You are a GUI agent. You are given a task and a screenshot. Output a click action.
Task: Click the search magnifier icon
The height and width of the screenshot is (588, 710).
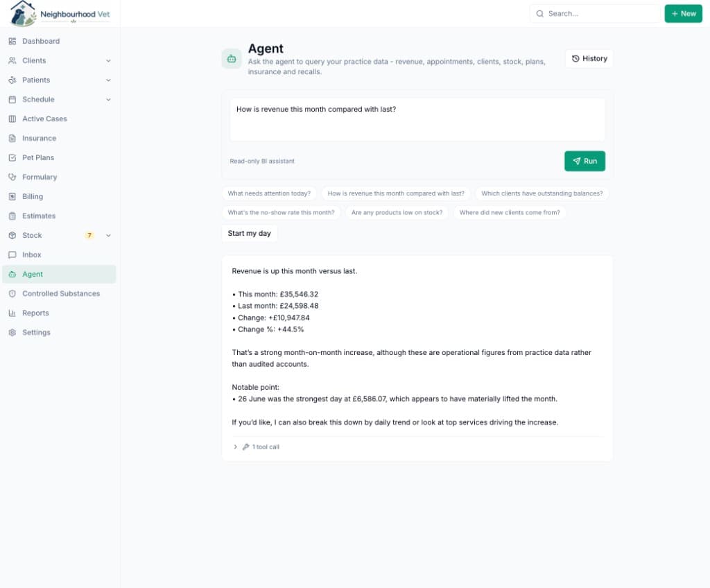pos(539,14)
